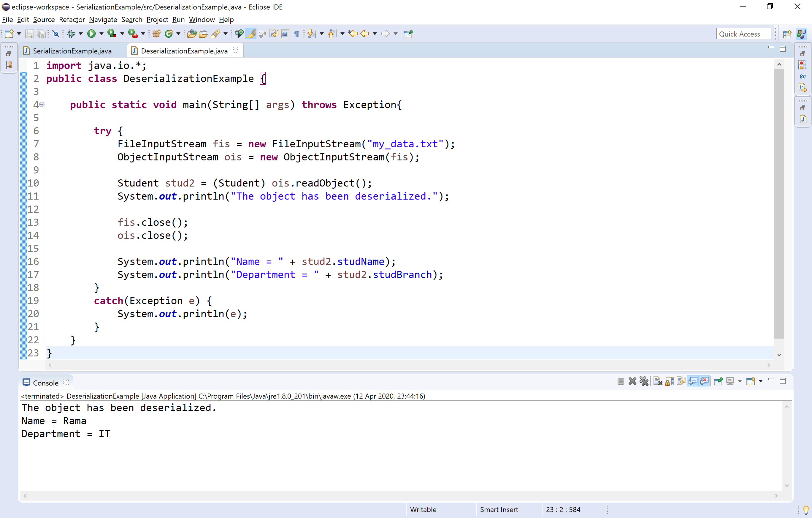Create a new Java project from the toolbar
This screenshot has height=518, width=812.
pos(157,34)
